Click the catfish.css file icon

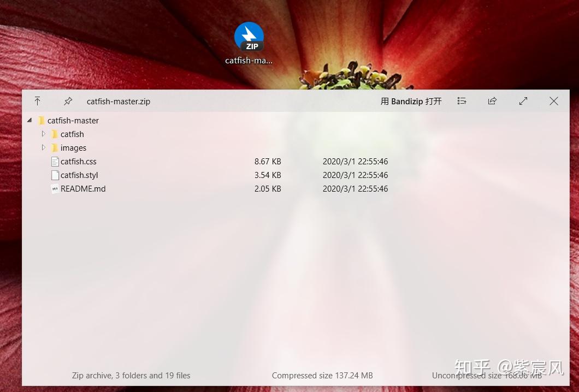pos(55,161)
